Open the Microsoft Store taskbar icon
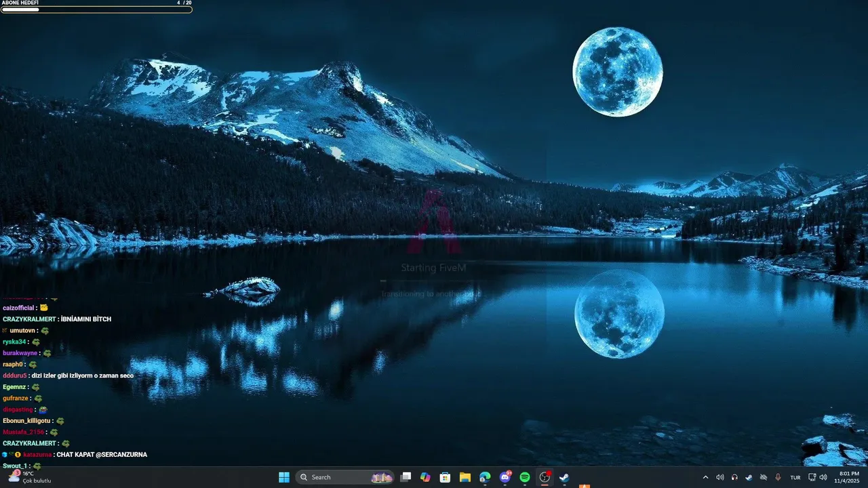 pos(445,477)
